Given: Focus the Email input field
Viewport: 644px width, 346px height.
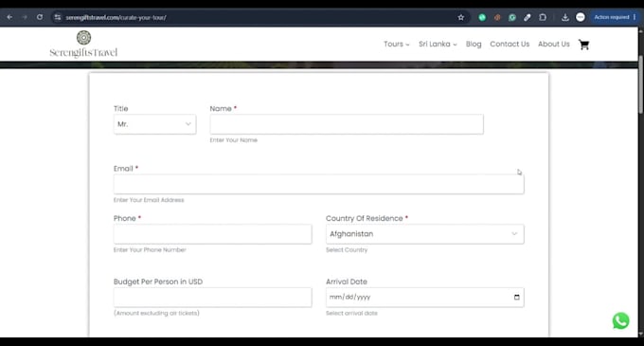Looking at the screenshot, I should [x=319, y=184].
